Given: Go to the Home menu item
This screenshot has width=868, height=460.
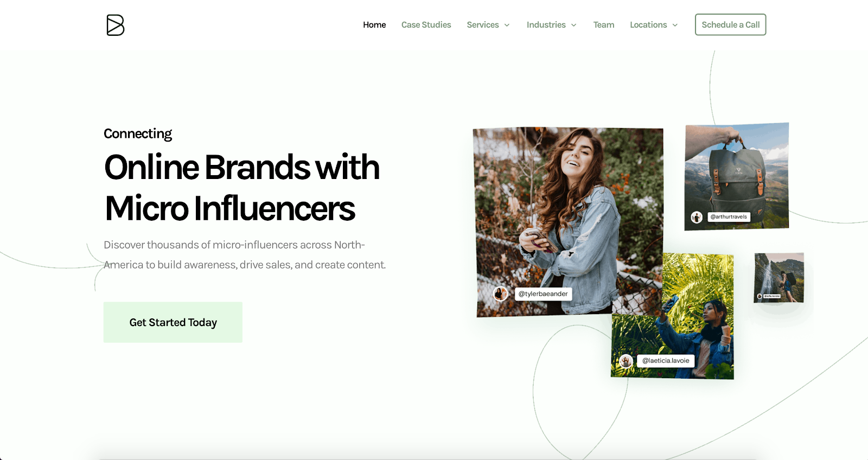Looking at the screenshot, I should coord(374,25).
